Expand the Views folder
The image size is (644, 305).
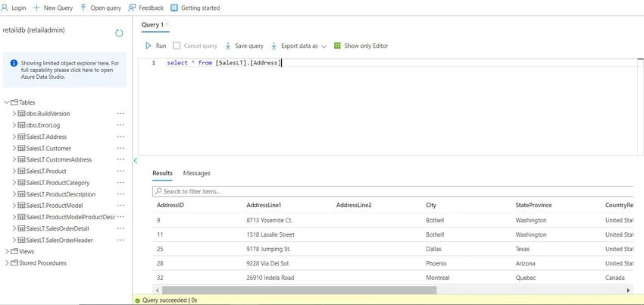pyautogui.click(x=7, y=251)
